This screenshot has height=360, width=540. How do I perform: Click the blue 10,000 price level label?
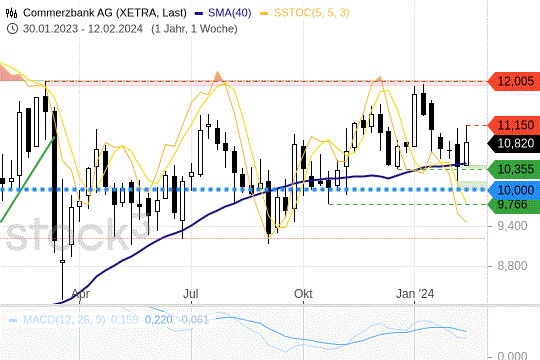(x=514, y=190)
